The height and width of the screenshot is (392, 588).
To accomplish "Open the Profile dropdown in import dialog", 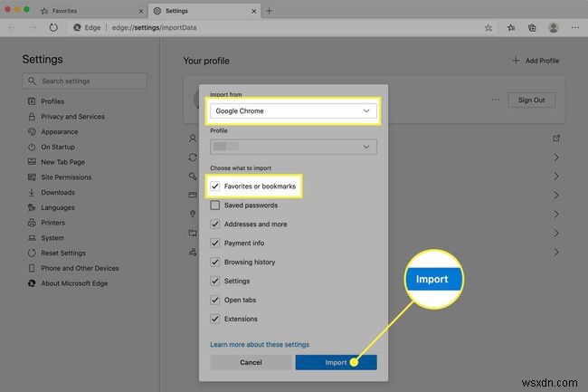I will pyautogui.click(x=293, y=147).
